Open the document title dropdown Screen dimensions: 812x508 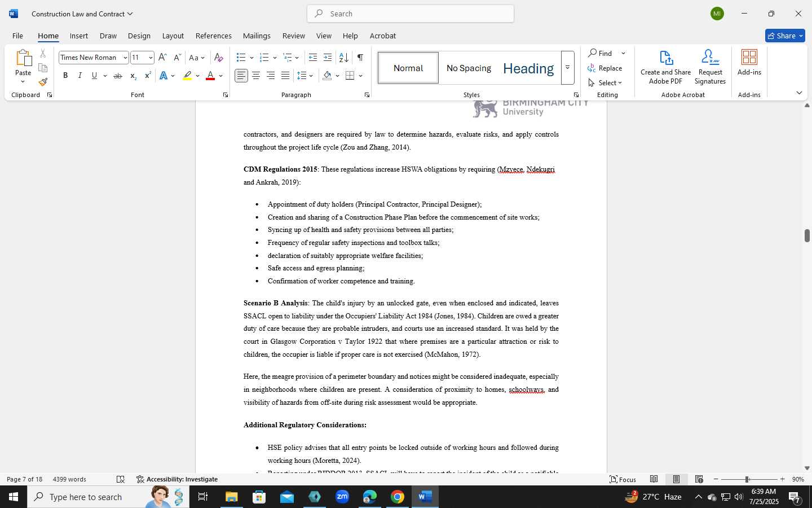click(130, 14)
